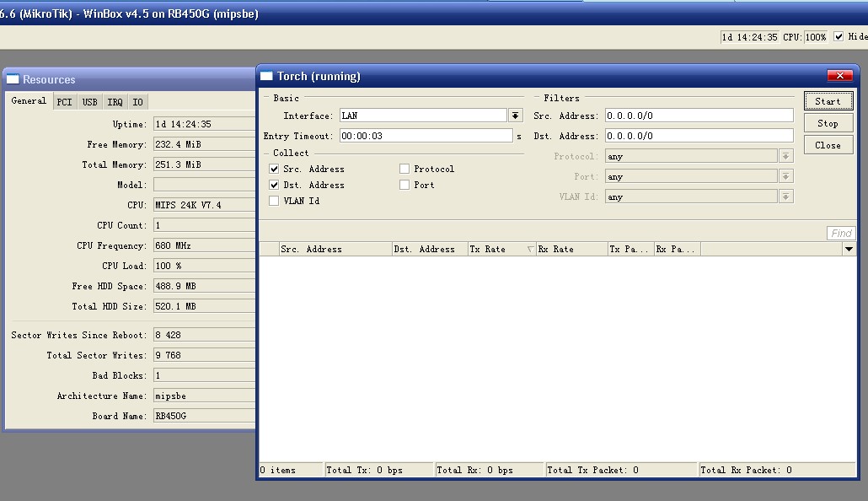Click the Total Memory value 251.3 MiB
Image resolution: width=868 pixels, height=501 pixels.
point(204,164)
